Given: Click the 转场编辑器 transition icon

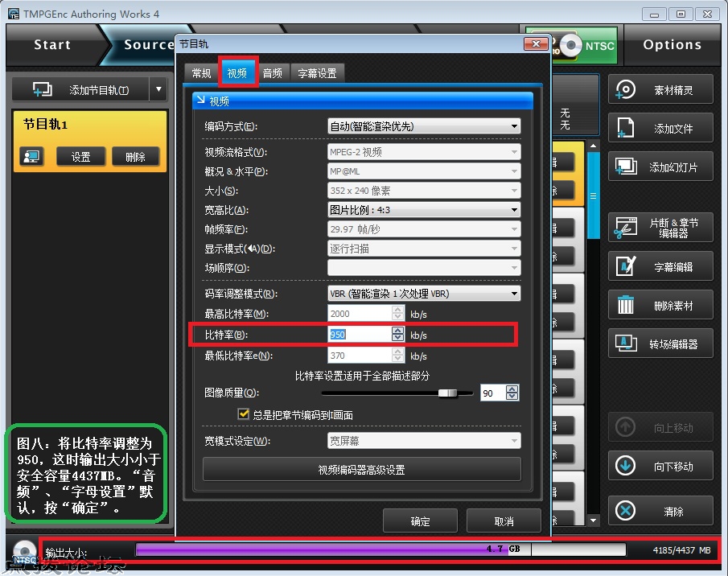Looking at the screenshot, I should (x=625, y=344).
